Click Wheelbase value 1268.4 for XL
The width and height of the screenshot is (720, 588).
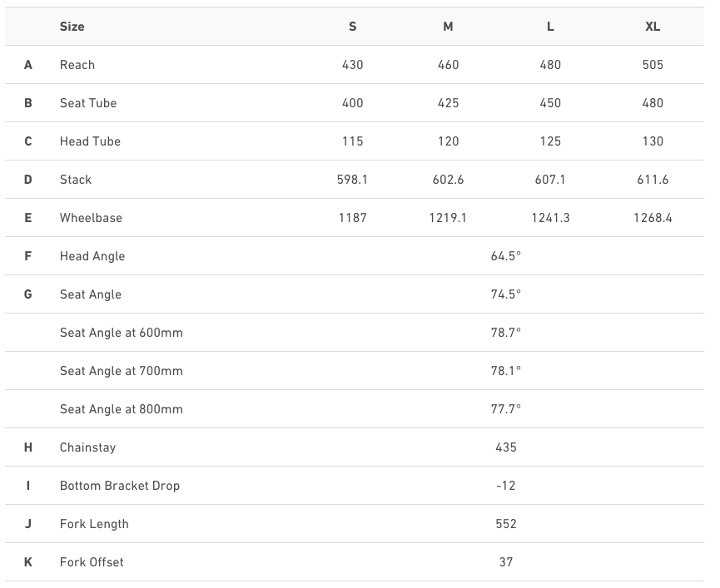(x=653, y=218)
